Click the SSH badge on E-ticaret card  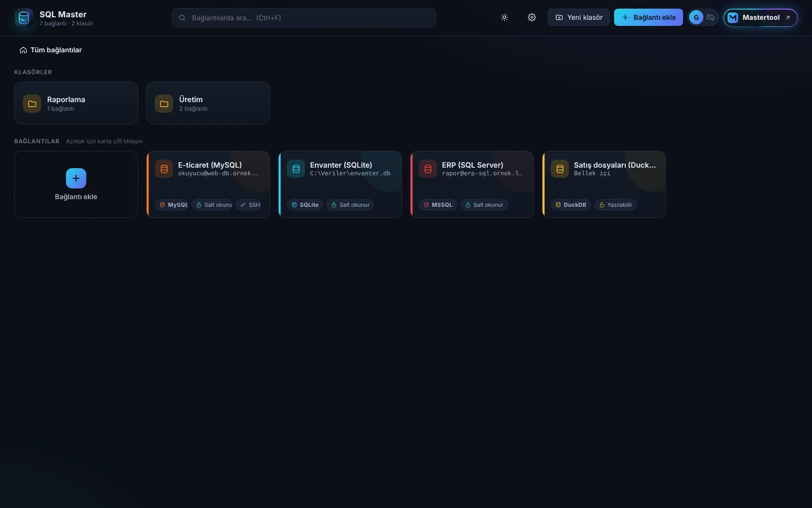250,205
